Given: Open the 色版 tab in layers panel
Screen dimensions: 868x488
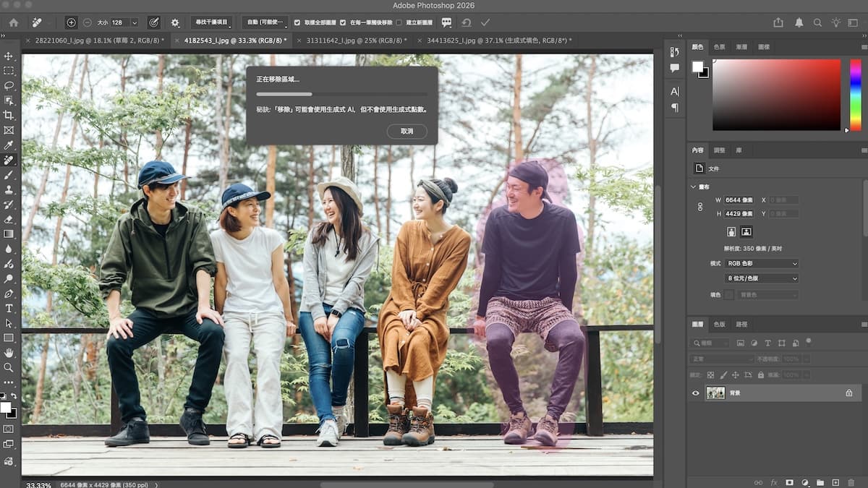Looking at the screenshot, I should (x=720, y=325).
